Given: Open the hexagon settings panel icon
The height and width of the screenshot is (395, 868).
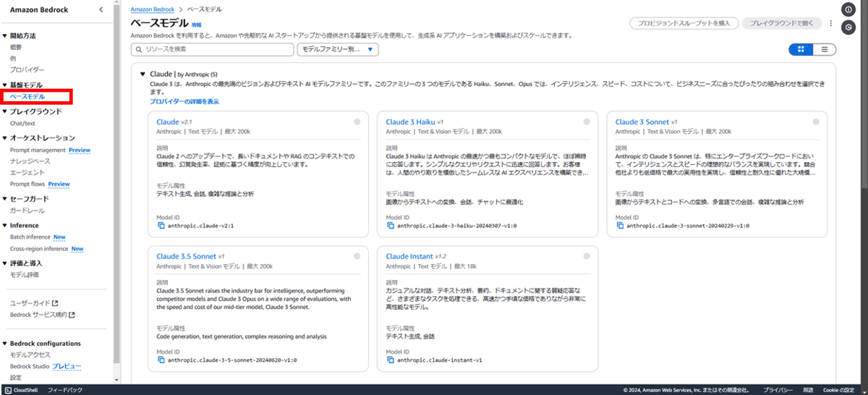Looking at the screenshot, I should 848,26.
